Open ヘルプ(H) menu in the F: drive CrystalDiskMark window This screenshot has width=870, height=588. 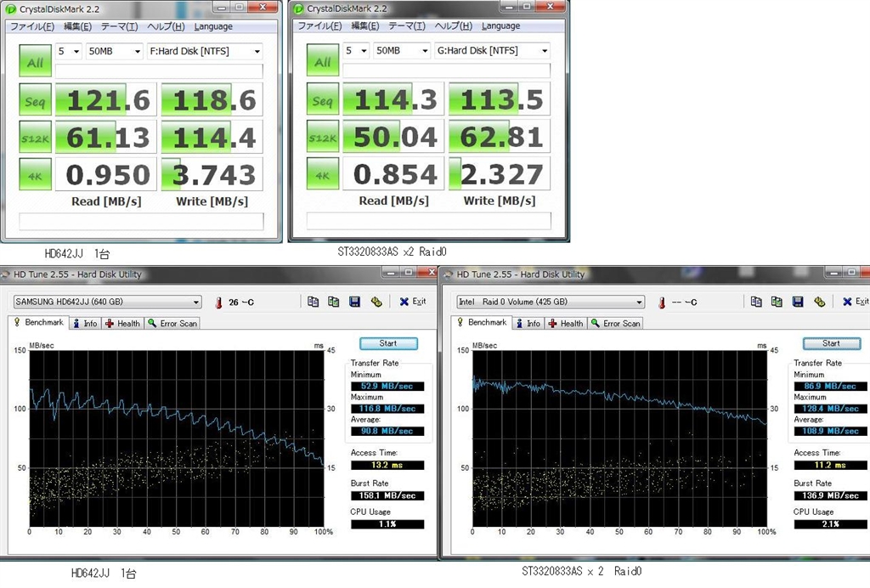(166, 26)
